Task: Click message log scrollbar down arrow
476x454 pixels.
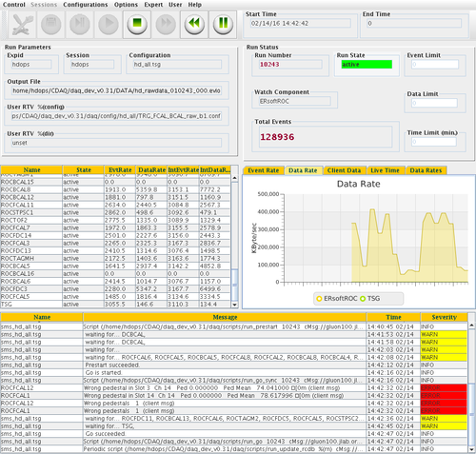Action: pos(472,449)
